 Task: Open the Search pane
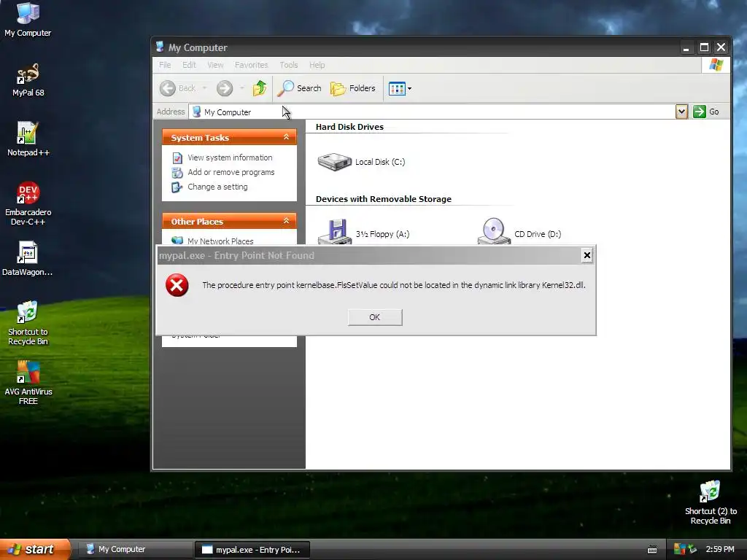pyautogui.click(x=300, y=88)
